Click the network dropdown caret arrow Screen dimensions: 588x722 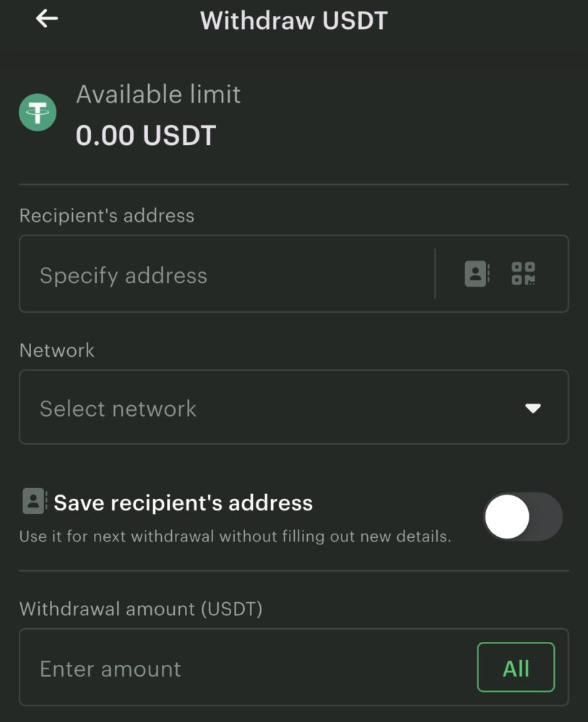click(533, 409)
